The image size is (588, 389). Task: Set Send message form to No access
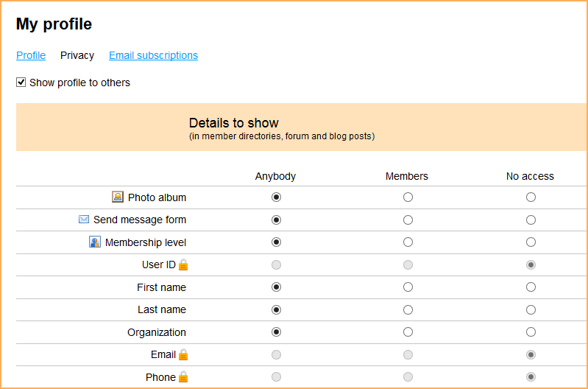(x=531, y=220)
